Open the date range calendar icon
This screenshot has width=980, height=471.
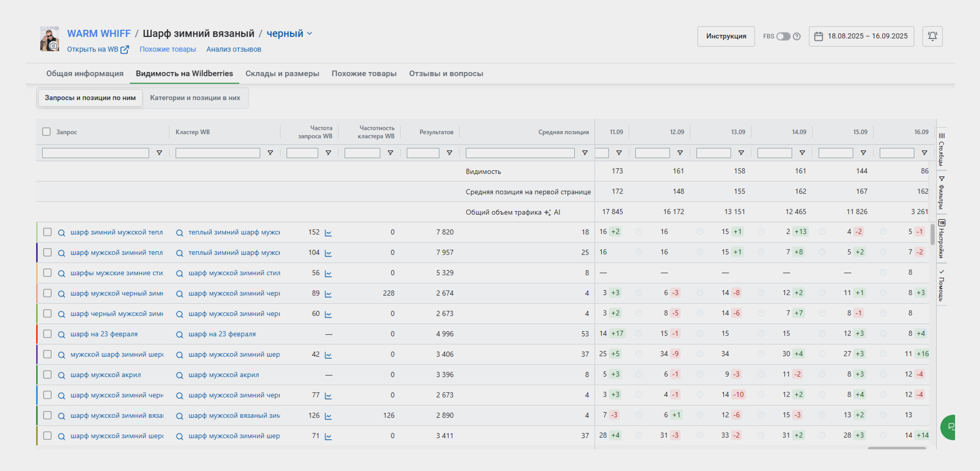818,36
